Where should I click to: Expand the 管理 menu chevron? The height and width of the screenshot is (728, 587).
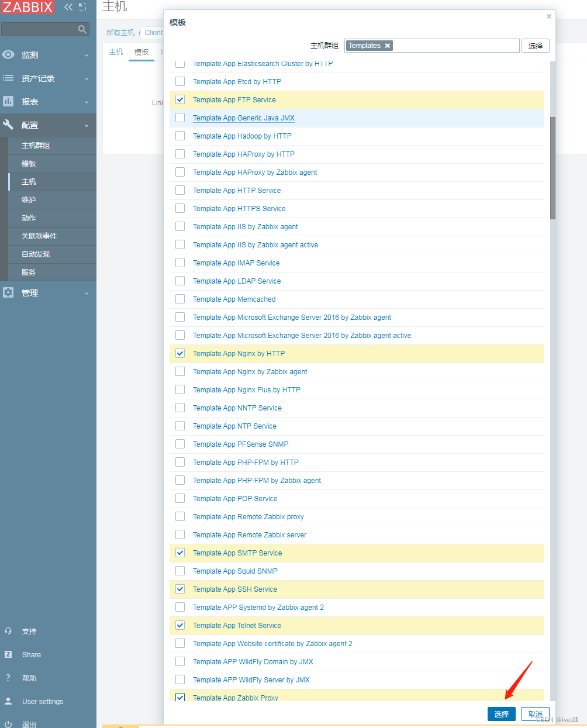(87, 293)
